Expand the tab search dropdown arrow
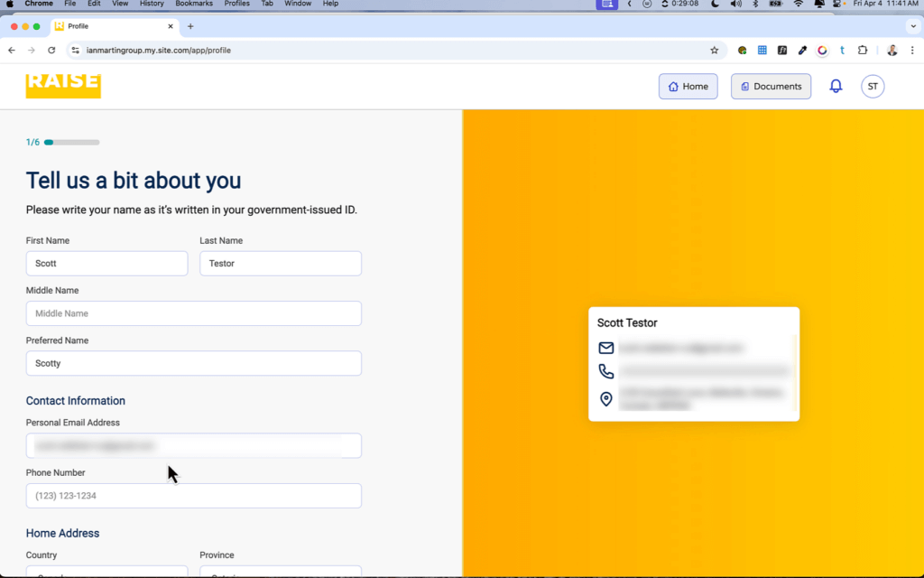924x578 pixels. (x=912, y=26)
